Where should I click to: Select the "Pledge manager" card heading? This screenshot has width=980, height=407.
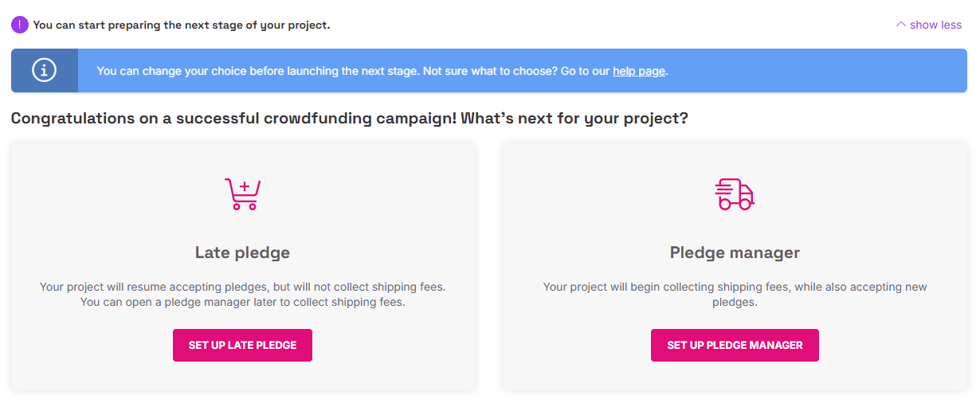[735, 252]
